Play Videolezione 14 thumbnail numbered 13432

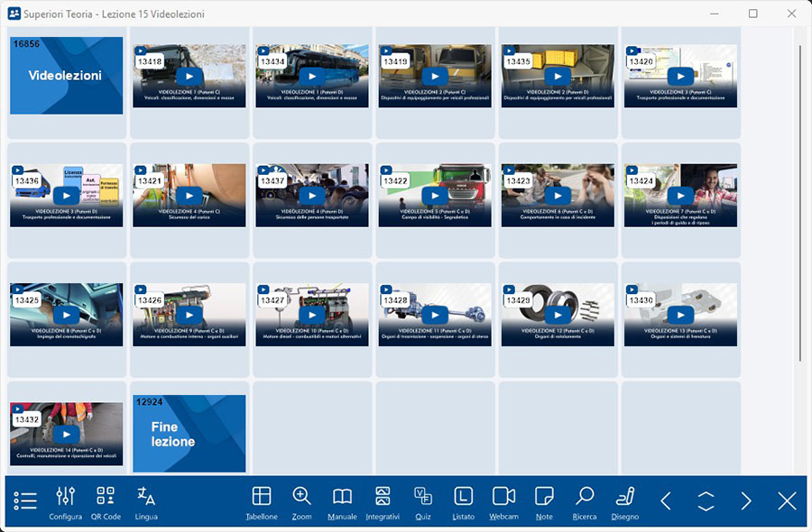[x=66, y=434]
